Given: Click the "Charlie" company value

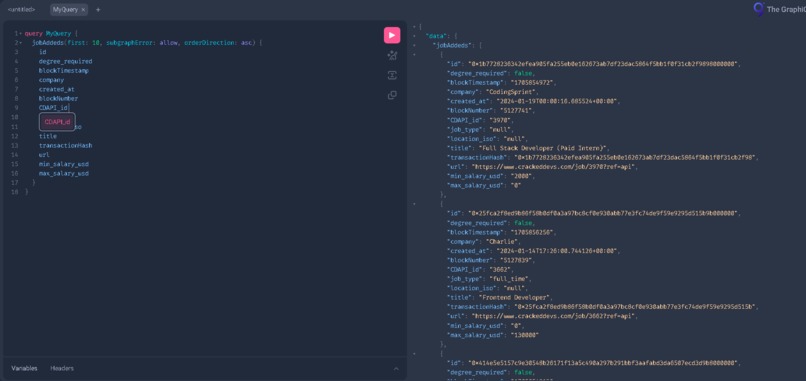Looking at the screenshot, I should [503, 241].
